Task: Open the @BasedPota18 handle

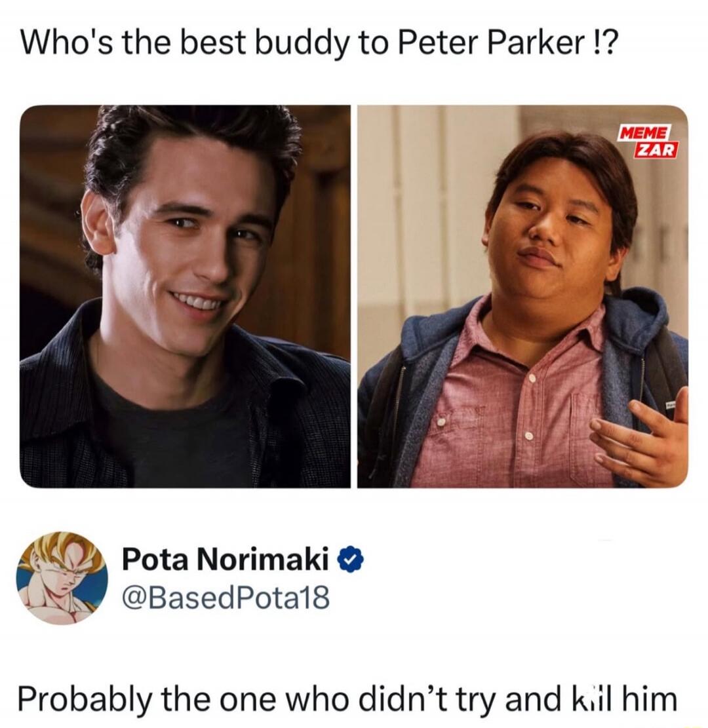Action: tap(226, 598)
